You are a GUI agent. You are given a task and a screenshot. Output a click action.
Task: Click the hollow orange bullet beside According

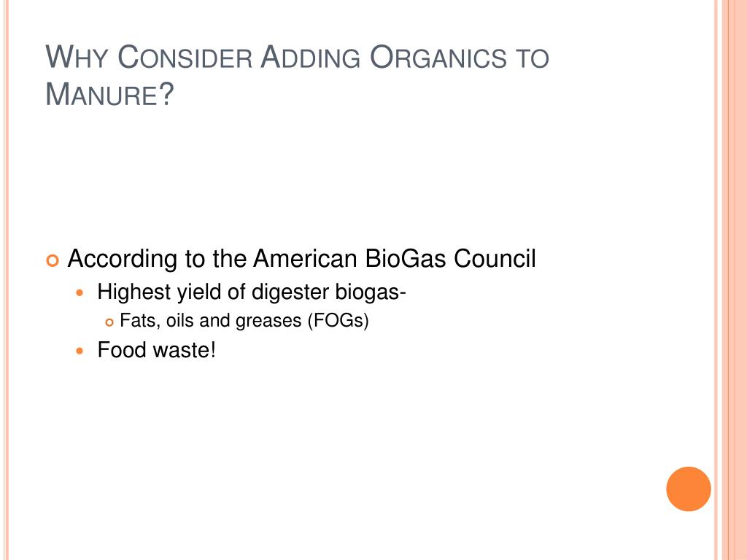(53, 261)
